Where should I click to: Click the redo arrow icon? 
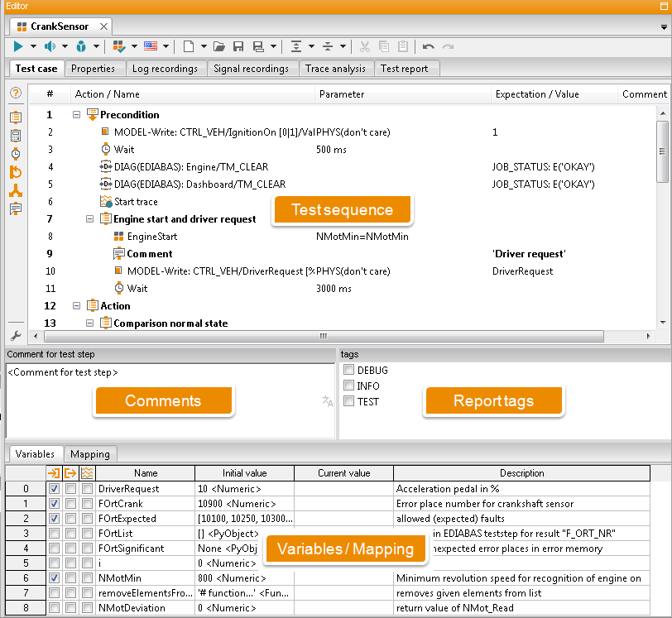(x=448, y=46)
